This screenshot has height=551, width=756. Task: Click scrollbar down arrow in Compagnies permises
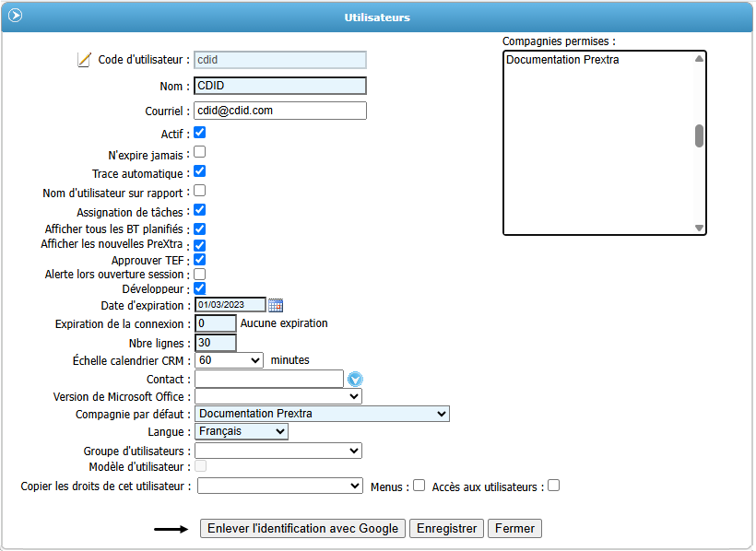[699, 228]
